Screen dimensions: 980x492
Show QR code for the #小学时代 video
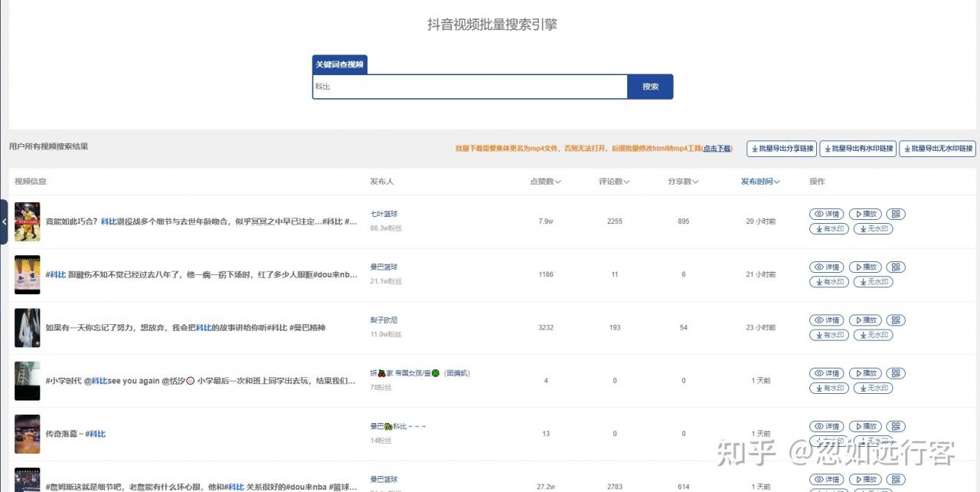tap(897, 373)
